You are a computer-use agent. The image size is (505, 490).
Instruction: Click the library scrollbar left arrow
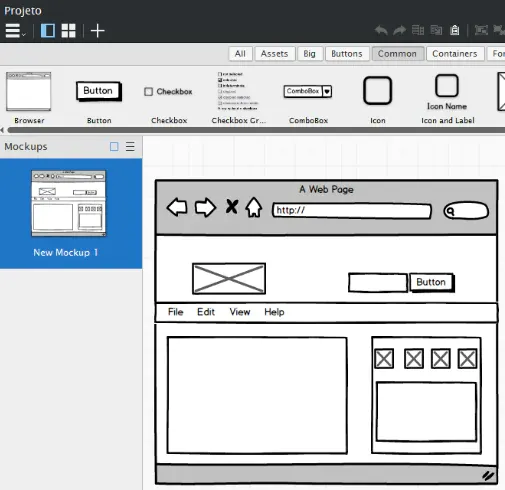(x=2, y=130)
